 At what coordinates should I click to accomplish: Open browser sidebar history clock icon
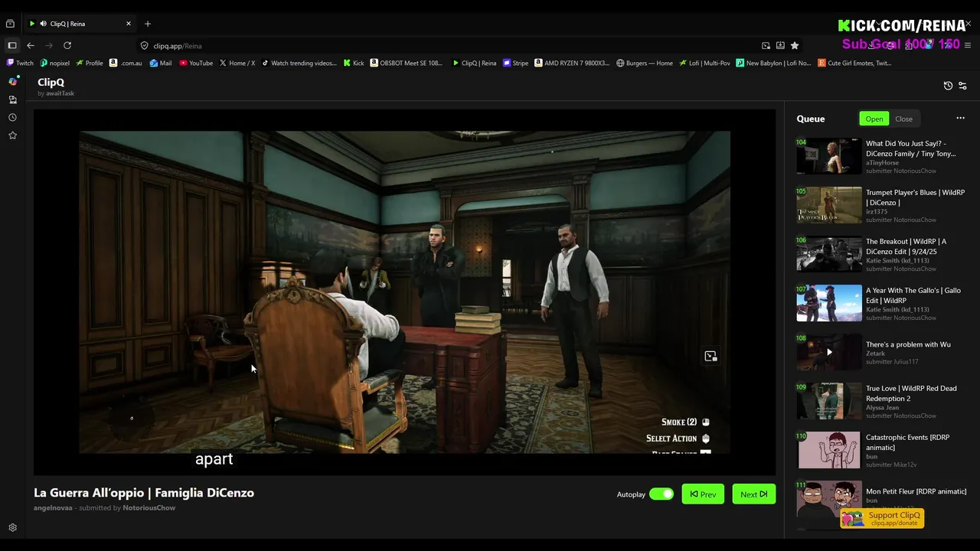click(12, 118)
